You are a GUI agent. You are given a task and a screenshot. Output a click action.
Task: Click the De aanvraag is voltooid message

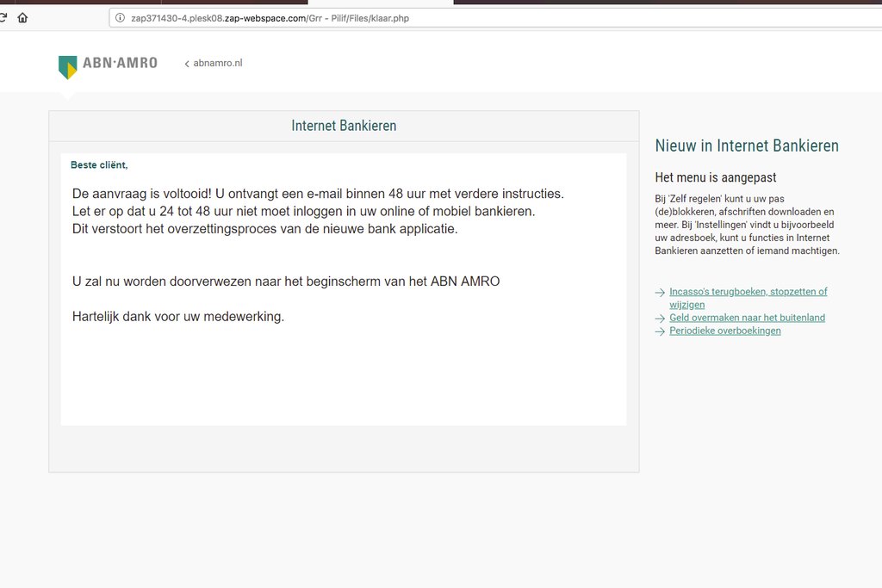point(317,194)
